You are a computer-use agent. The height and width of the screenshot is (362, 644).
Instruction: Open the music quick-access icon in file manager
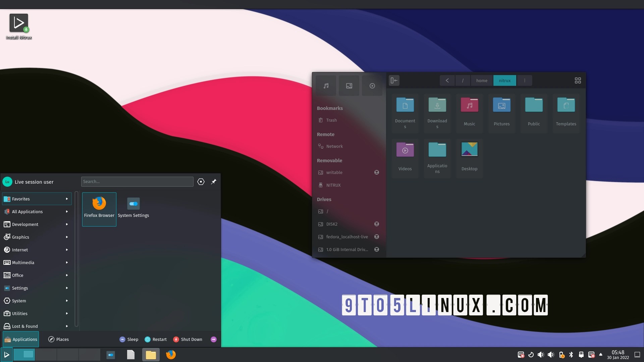[x=326, y=86]
